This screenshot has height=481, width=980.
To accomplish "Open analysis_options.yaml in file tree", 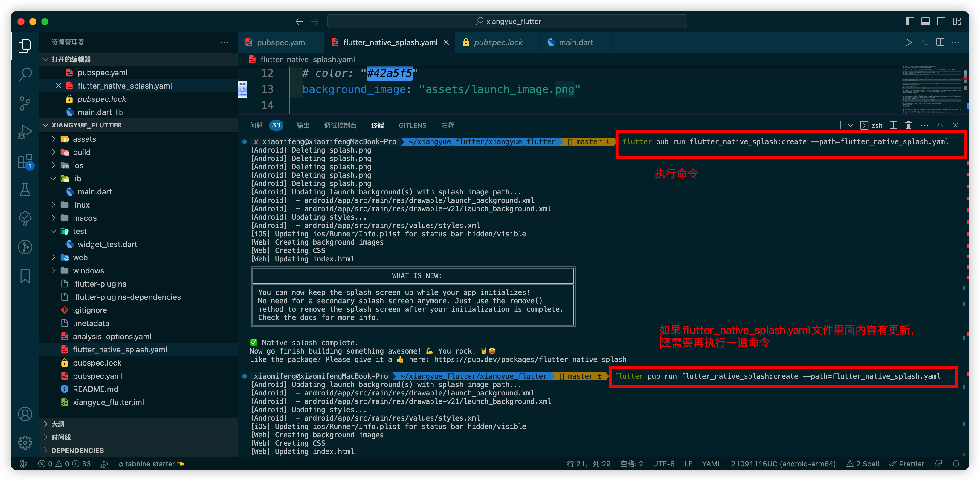I will 139,337.
